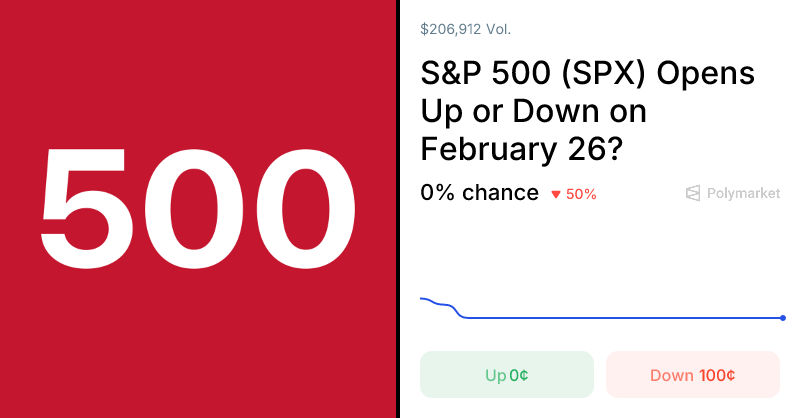Click the leftmost start of the chart line
The image size is (800, 418).
tap(423, 298)
